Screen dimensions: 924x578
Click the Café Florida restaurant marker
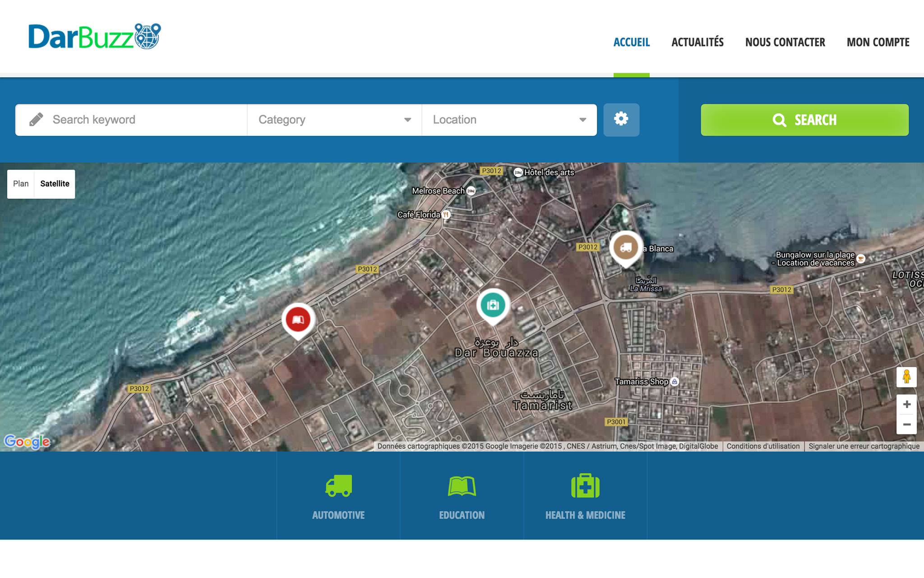click(x=446, y=214)
